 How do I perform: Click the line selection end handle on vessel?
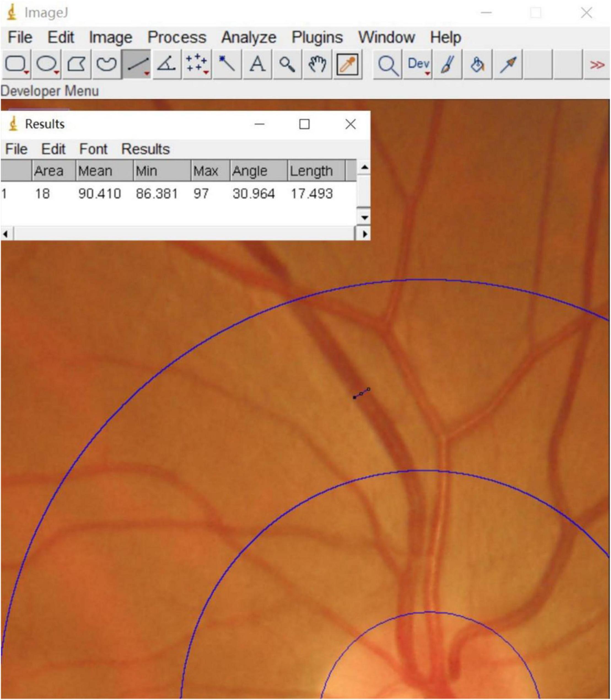(x=368, y=389)
